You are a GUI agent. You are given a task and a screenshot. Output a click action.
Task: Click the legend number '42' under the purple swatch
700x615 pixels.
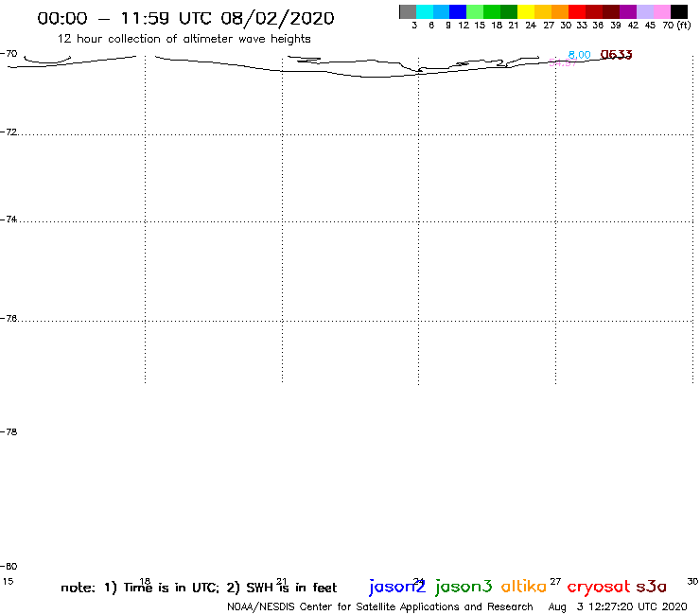[633, 26]
